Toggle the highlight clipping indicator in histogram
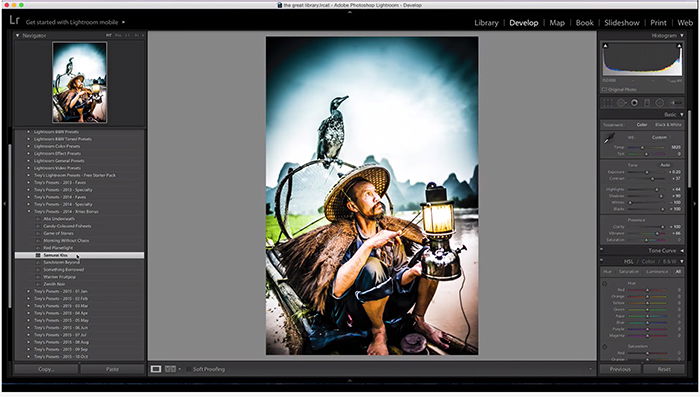 click(x=679, y=45)
